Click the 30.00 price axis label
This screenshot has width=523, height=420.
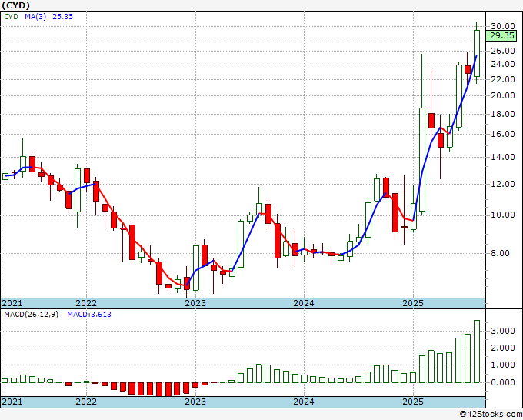tap(503, 26)
